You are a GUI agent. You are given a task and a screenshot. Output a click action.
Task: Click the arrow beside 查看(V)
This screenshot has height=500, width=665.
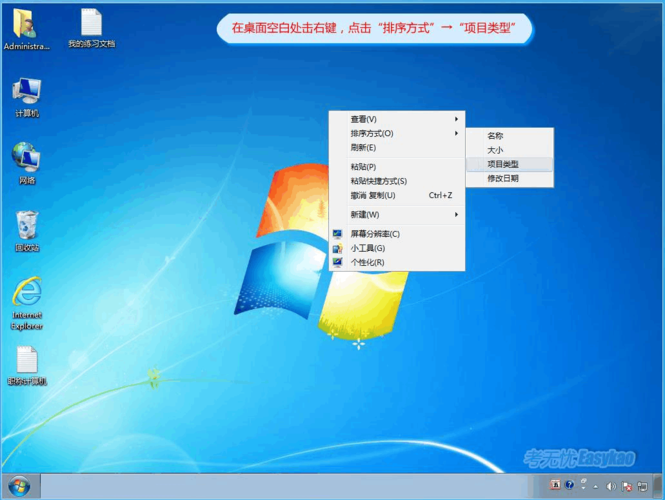click(456, 119)
